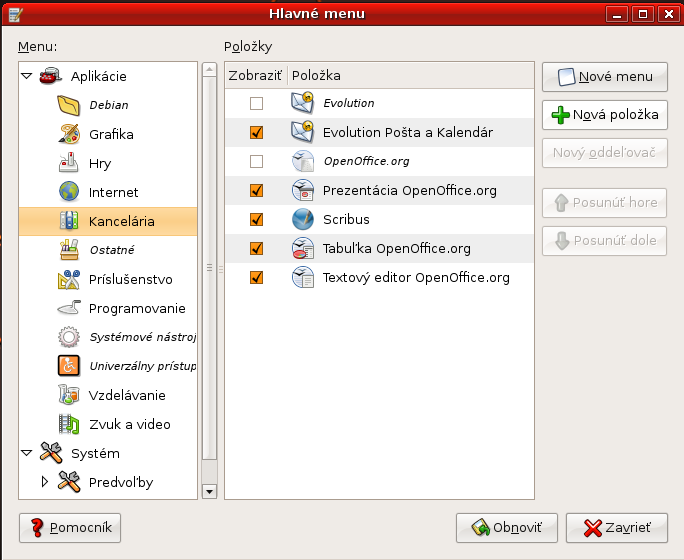Click the Prezentácia OpenOffice.org icon

[303, 190]
